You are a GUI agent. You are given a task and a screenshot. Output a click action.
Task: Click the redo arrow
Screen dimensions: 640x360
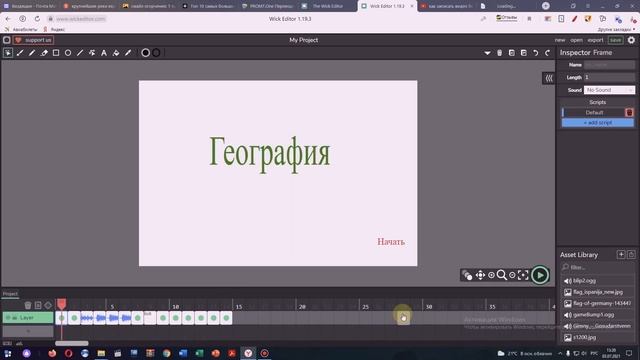click(x=548, y=53)
